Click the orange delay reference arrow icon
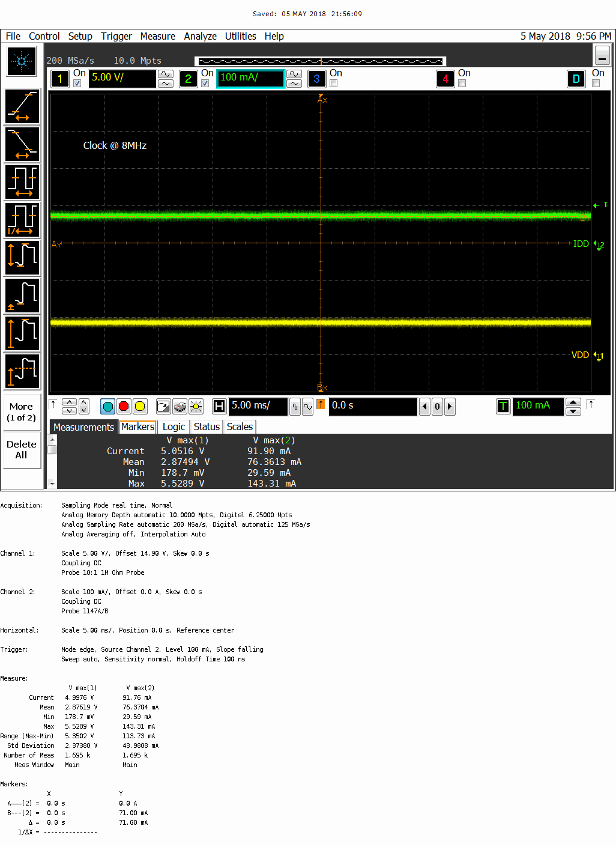616x847 pixels. point(321,404)
